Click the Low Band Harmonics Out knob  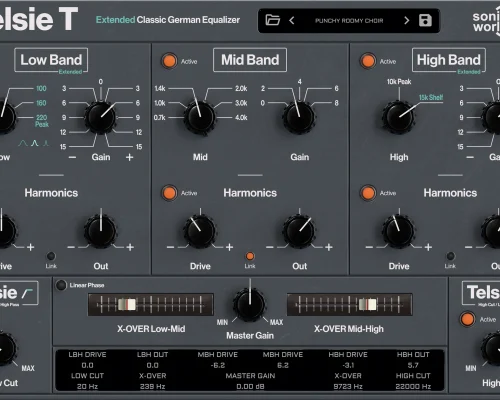(x=100, y=231)
